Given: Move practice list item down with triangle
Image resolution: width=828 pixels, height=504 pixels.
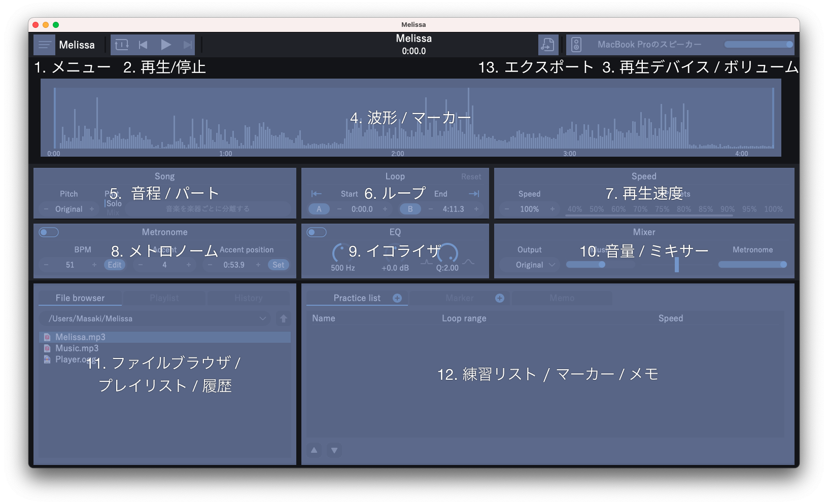Looking at the screenshot, I should click(x=334, y=450).
